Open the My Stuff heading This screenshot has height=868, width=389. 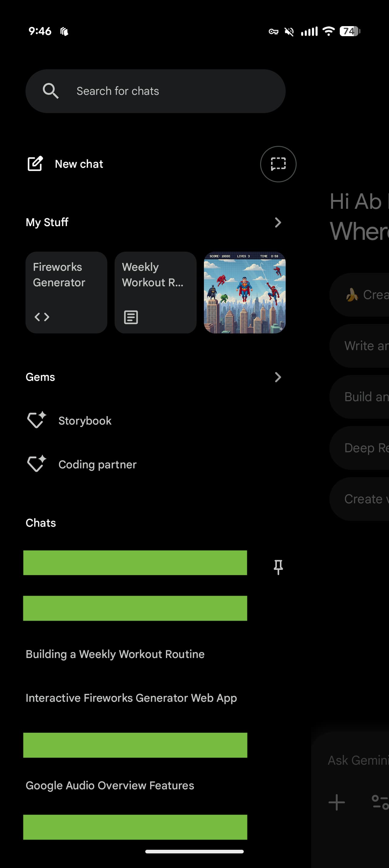(x=47, y=222)
